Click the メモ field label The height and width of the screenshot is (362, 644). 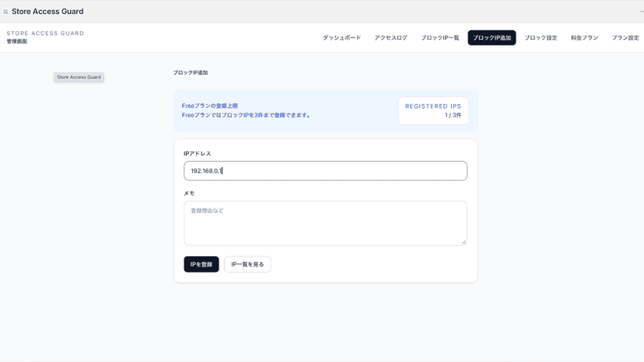click(189, 193)
